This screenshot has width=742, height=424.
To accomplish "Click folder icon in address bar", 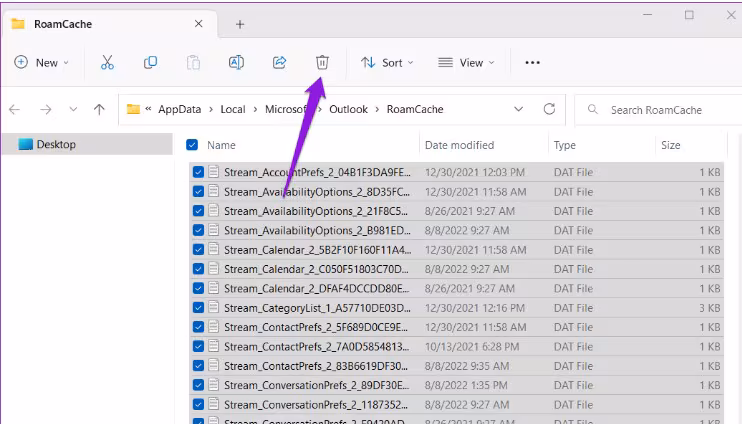I will click(133, 109).
